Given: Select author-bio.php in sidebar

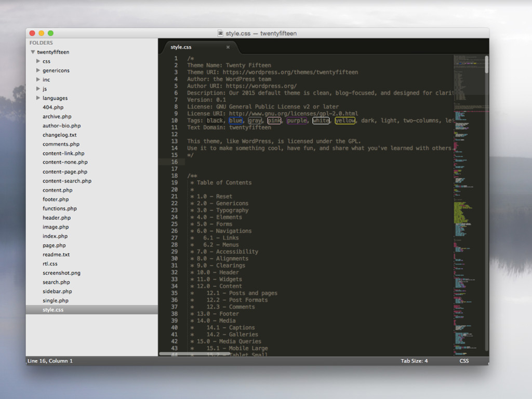Looking at the screenshot, I should pos(62,126).
